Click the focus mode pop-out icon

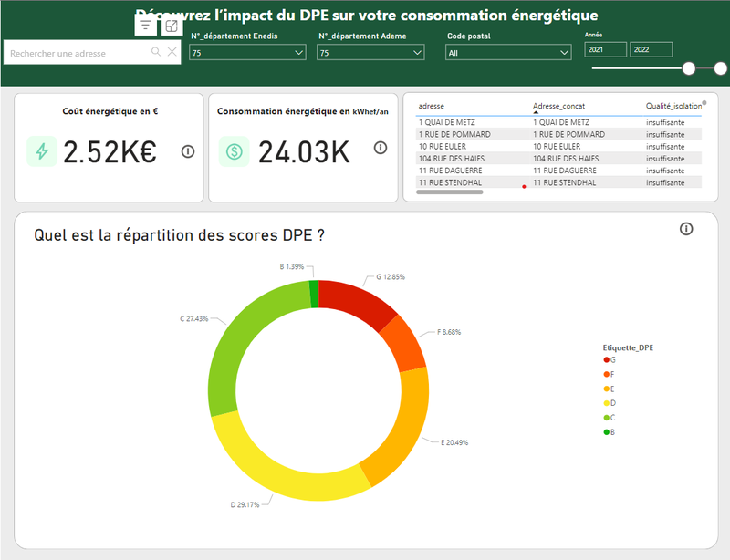click(x=172, y=24)
